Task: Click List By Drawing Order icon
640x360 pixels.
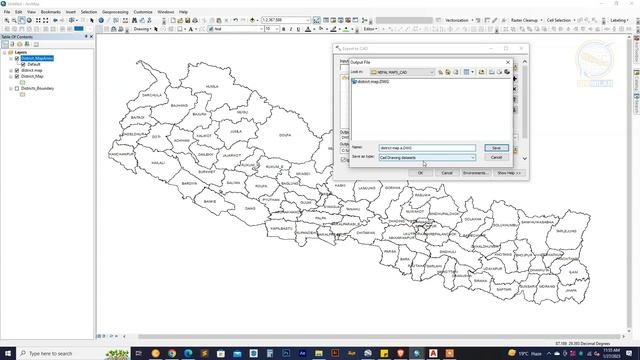Action: [5, 44]
